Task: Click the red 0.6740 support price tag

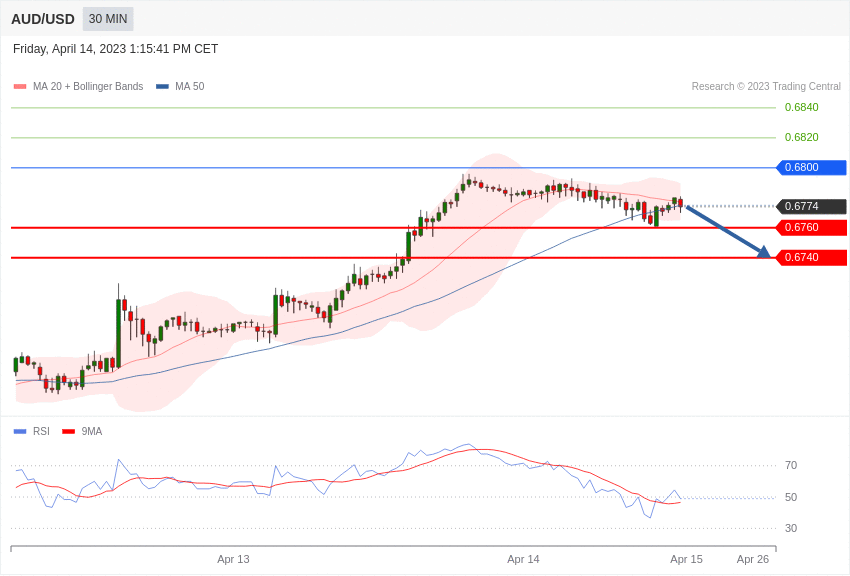Action: (x=811, y=257)
